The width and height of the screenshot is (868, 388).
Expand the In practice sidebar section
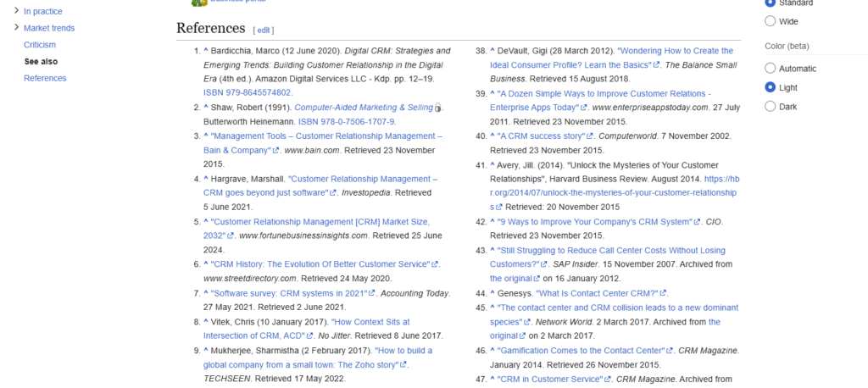(16, 10)
